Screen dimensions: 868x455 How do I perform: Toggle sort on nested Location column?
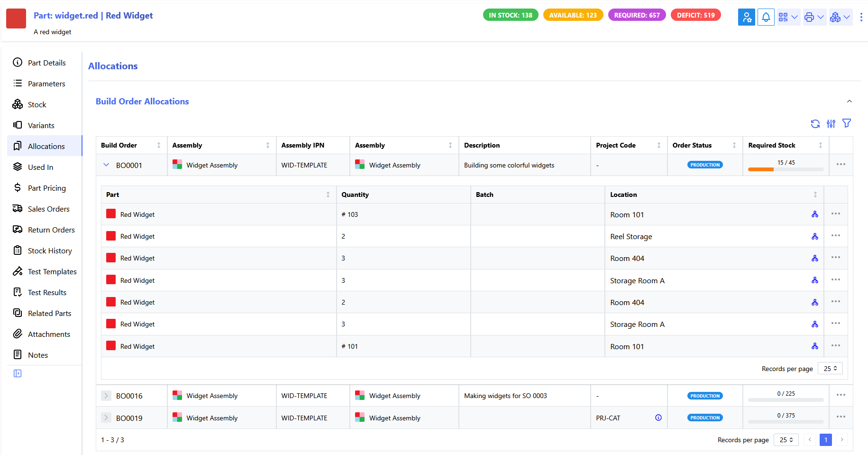coord(815,195)
